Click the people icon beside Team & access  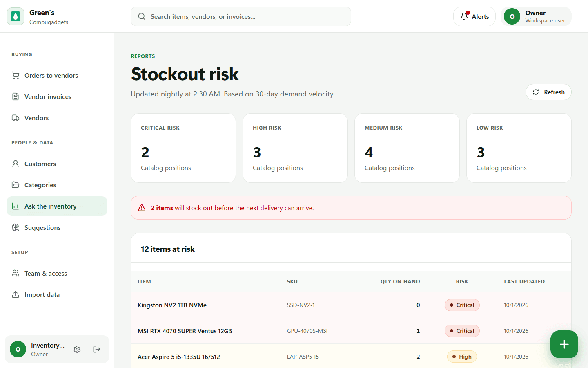point(16,273)
